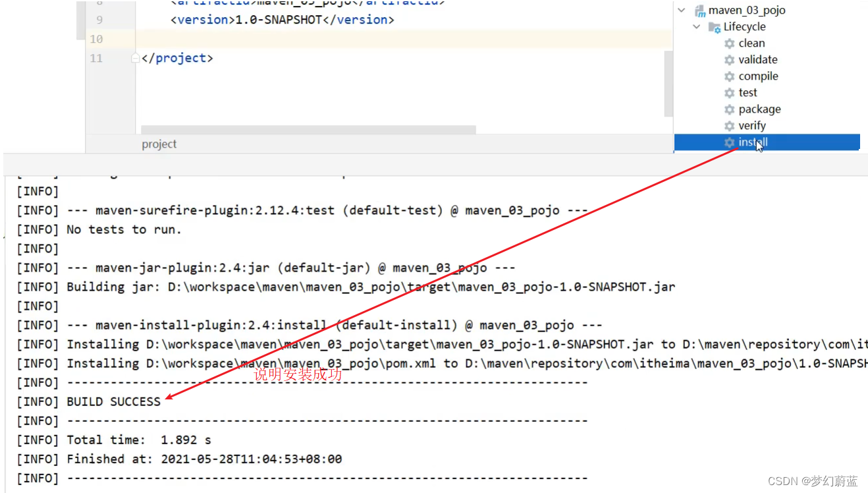The image size is (868, 493).
Task: Select the clean lifecycle goal
Action: pyautogui.click(x=751, y=43)
